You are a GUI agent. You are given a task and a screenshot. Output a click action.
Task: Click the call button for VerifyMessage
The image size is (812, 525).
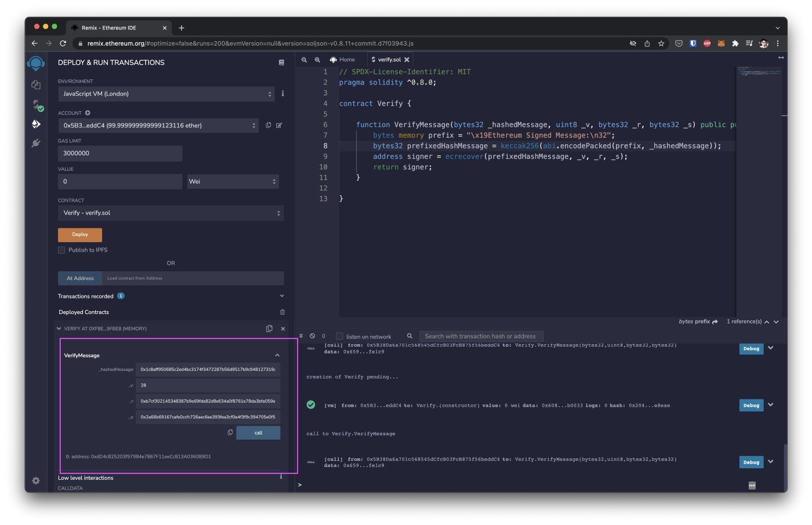tap(258, 433)
